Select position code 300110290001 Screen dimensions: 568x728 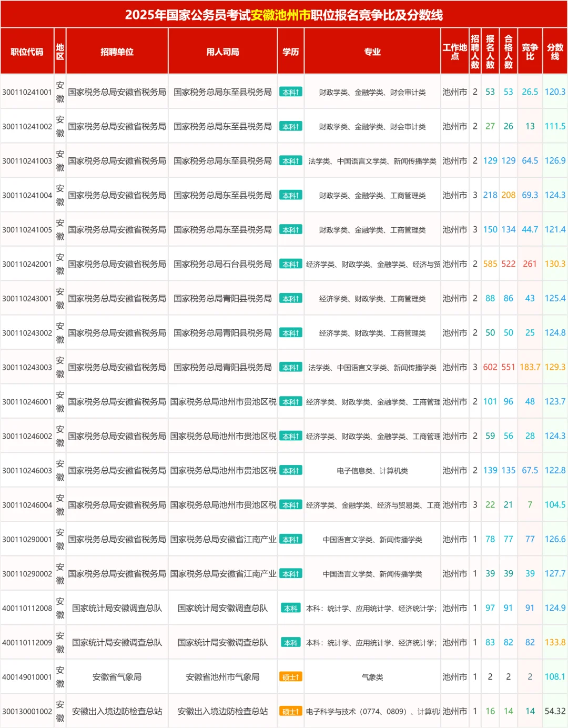pyautogui.click(x=27, y=539)
